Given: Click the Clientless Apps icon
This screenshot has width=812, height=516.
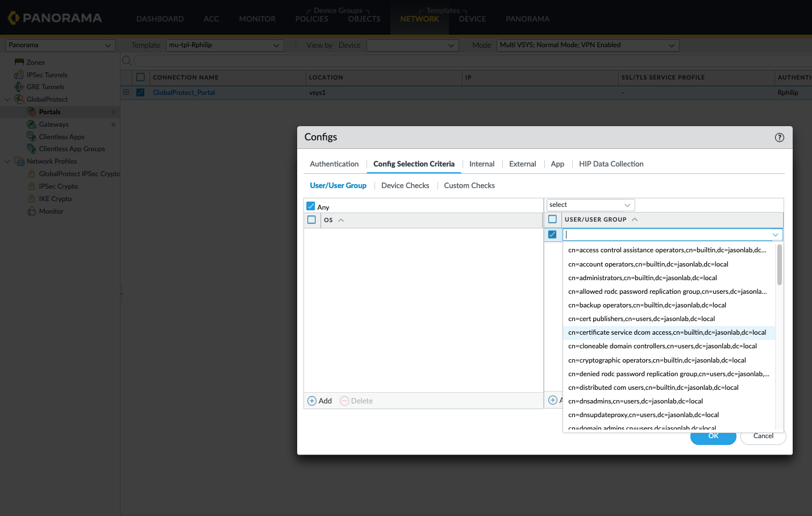Looking at the screenshot, I should (32, 136).
